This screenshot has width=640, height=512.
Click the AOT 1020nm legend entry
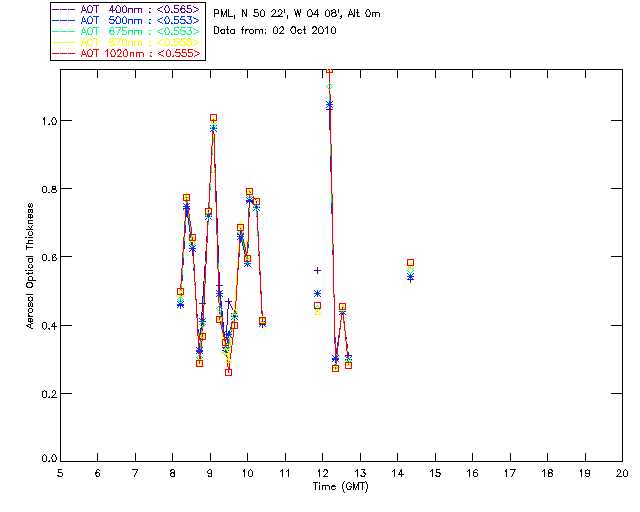click(x=126, y=53)
